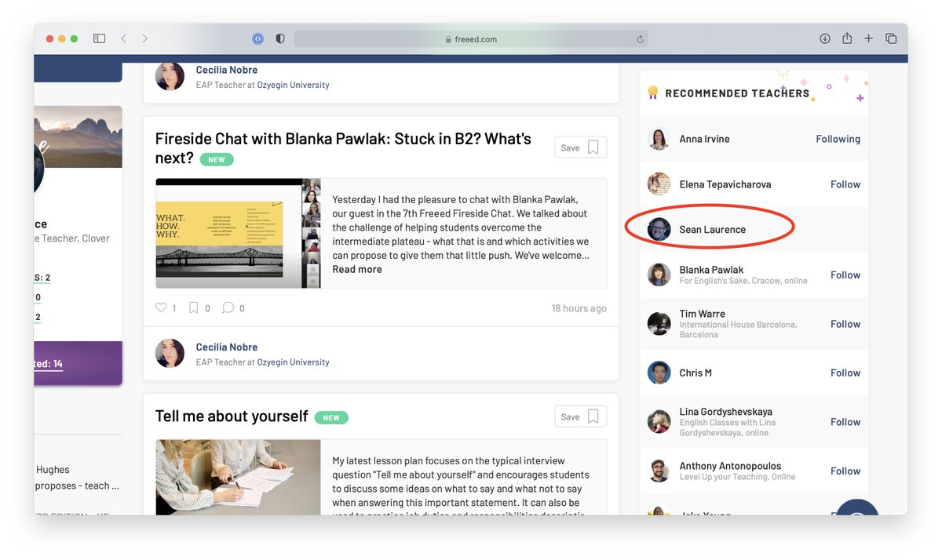Open Lina Gordyshevskaya's profile avatar
This screenshot has width=942, height=560.
click(x=659, y=422)
